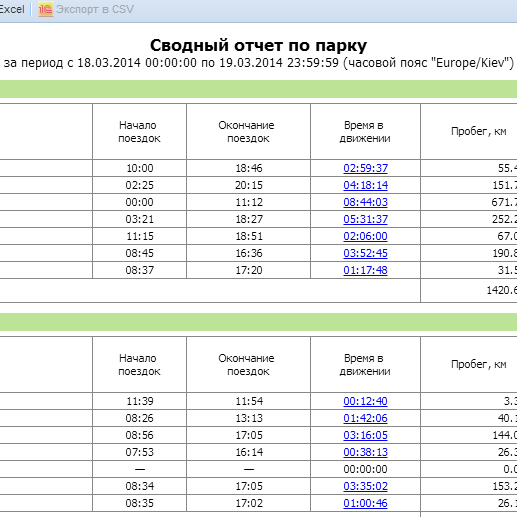Open the 05:31:37 movement time link

(365, 219)
